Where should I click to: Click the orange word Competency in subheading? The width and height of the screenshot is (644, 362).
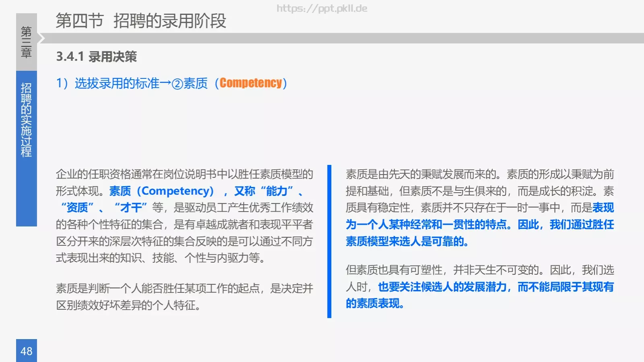(x=251, y=83)
